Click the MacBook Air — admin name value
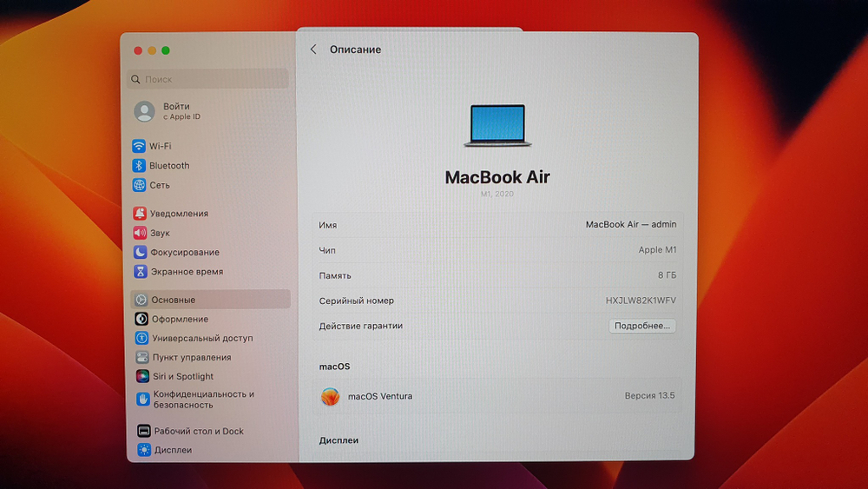868x489 pixels. coord(631,224)
